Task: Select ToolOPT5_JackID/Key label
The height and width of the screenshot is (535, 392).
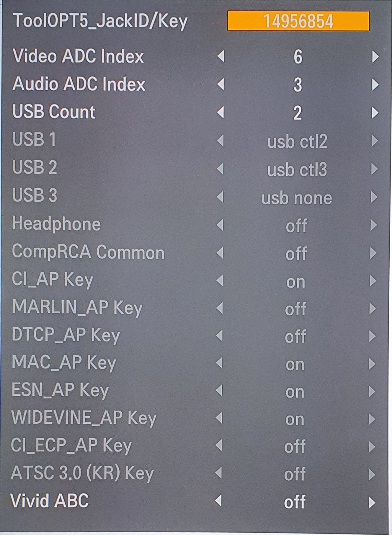Action: click(x=100, y=21)
